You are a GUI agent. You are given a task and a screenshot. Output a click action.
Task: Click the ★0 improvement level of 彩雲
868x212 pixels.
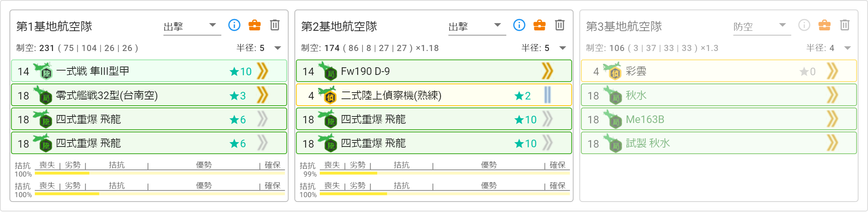point(808,72)
